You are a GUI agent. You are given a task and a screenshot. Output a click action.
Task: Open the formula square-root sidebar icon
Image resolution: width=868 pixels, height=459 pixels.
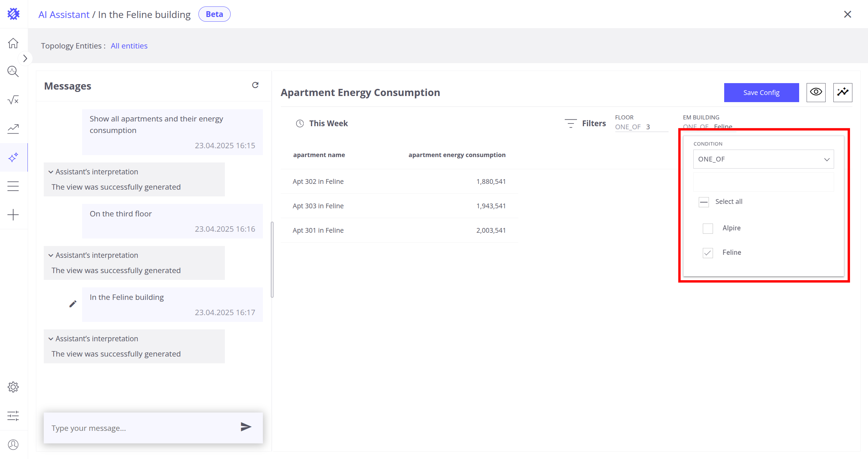pos(13,100)
